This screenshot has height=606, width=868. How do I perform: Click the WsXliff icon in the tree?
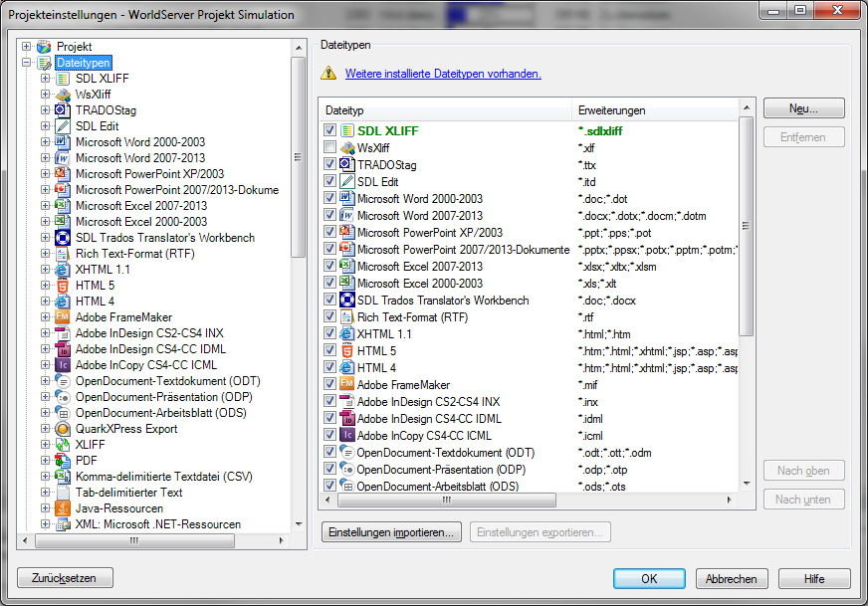point(63,95)
